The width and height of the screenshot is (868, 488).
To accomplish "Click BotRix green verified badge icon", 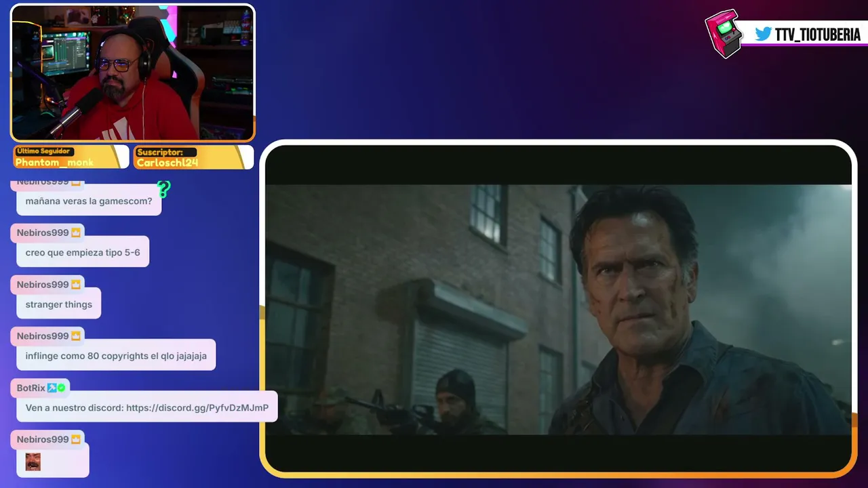I will click(61, 388).
